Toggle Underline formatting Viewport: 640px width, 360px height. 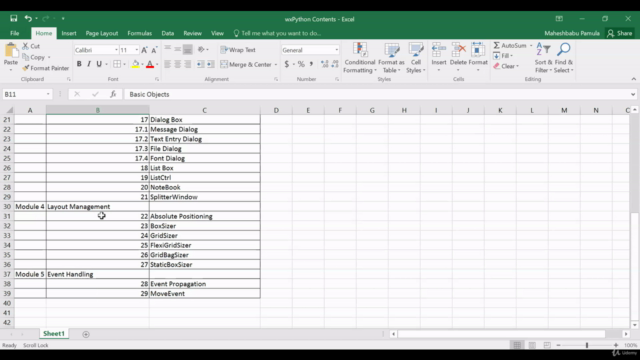click(99, 64)
